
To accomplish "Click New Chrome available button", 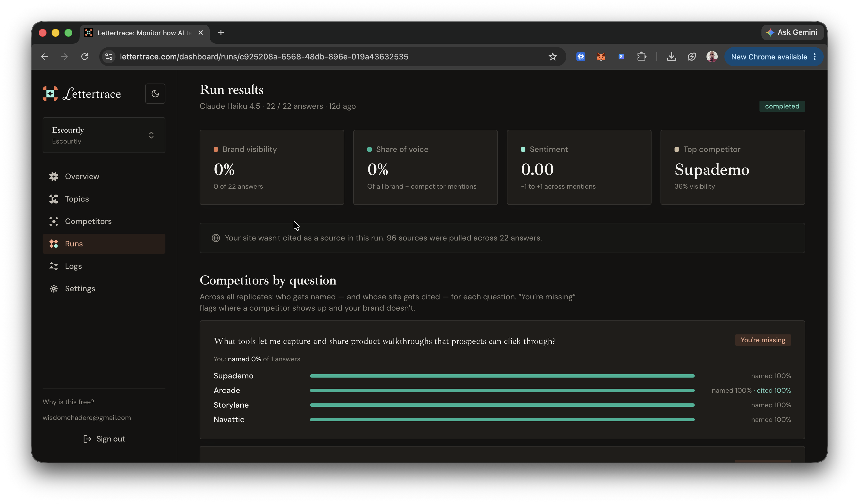I will [769, 57].
